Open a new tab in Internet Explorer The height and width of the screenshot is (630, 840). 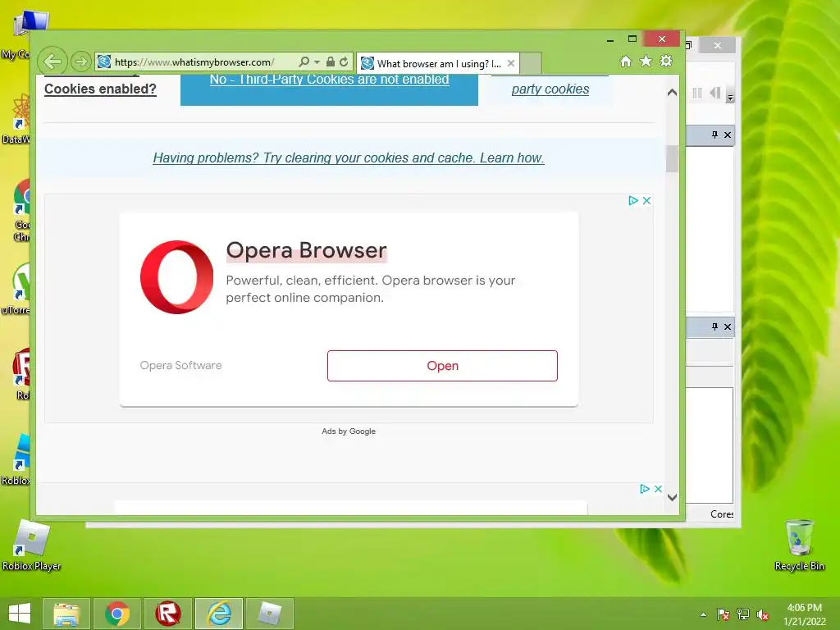[x=531, y=63]
